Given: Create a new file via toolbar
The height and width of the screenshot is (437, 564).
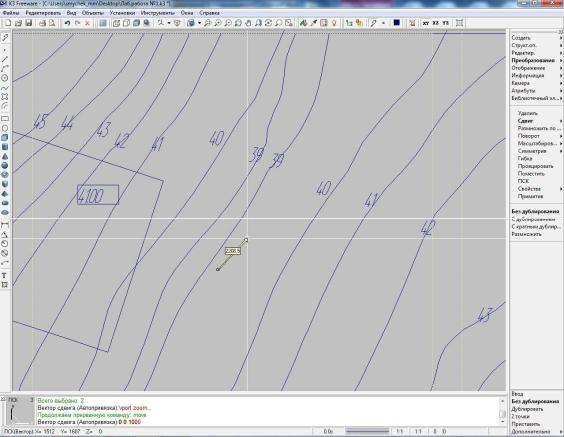Looking at the screenshot, I should coord(8,23).
